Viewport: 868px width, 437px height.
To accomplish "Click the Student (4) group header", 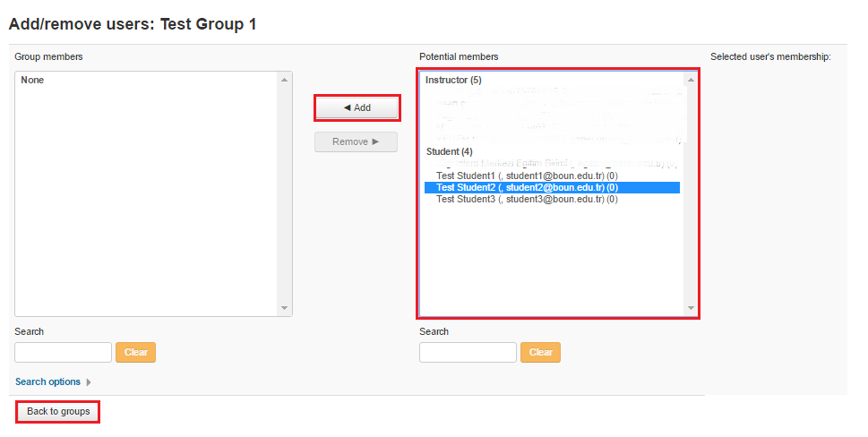I will (449, 151).
